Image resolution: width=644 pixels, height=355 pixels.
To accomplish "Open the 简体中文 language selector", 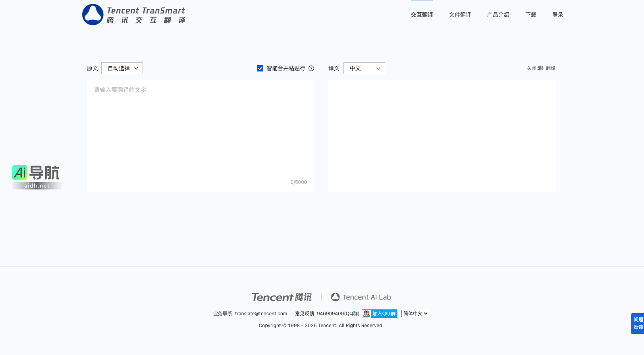I will point(415,314).
